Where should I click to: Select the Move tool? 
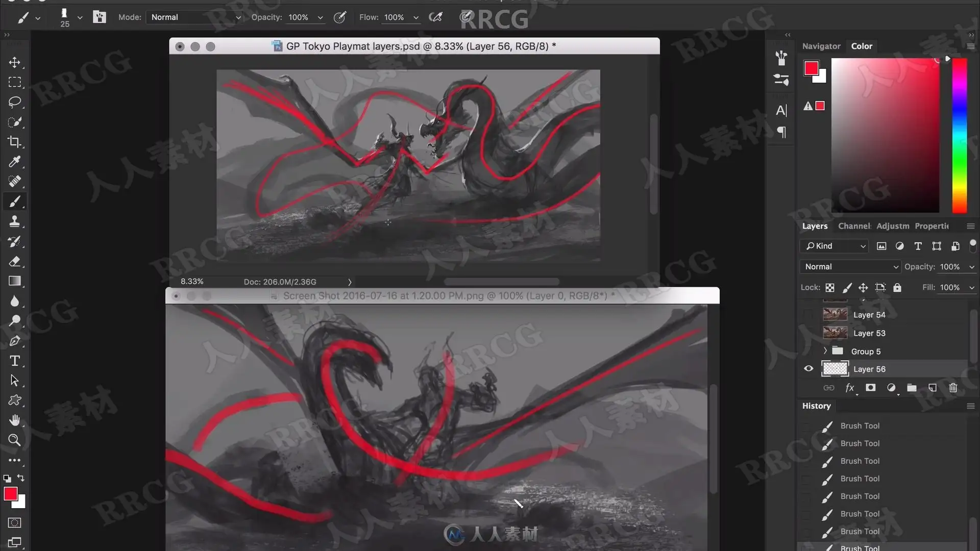coord(14,62)
